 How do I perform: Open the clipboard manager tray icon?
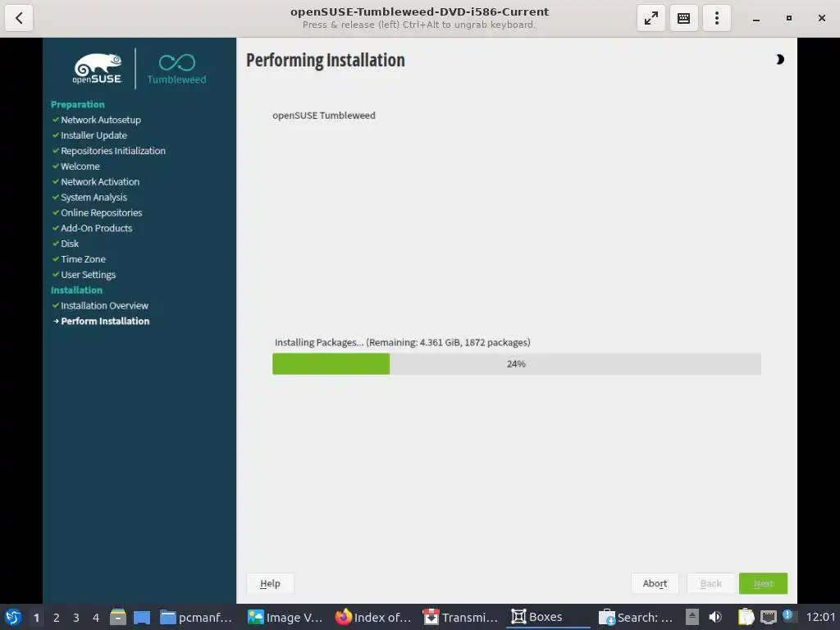746,617
